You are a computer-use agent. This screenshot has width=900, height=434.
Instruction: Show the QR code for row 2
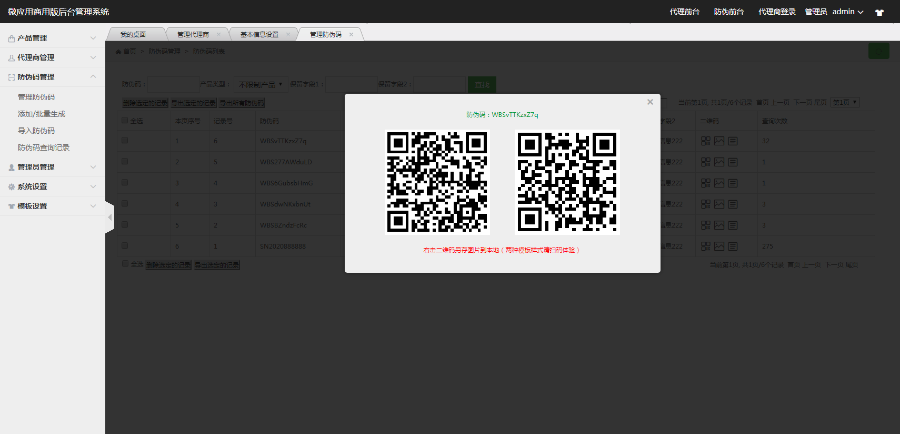pyautogui.click(x=705, y=162)
